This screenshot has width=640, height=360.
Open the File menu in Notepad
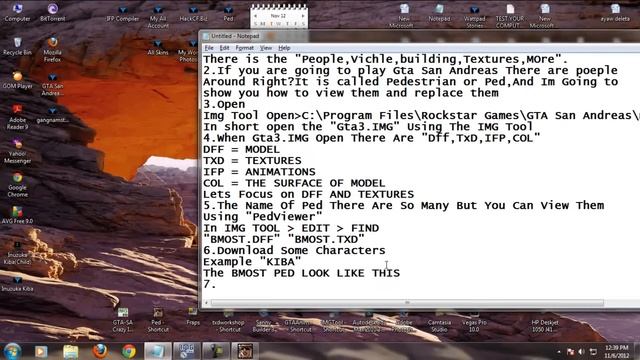coord(209,48)
